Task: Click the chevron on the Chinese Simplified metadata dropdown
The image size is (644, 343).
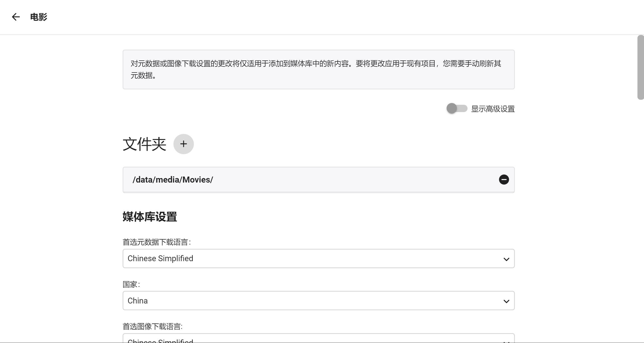Action: 506,259
